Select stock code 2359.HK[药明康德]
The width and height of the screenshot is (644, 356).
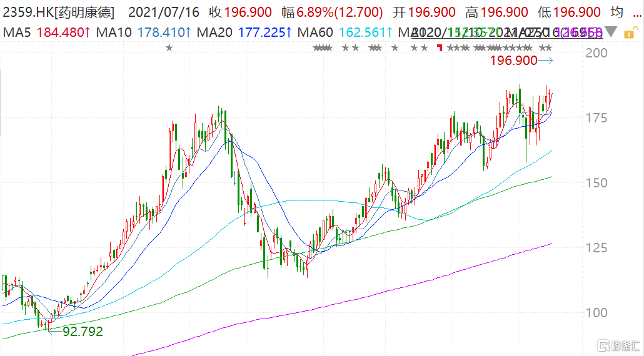58,12
